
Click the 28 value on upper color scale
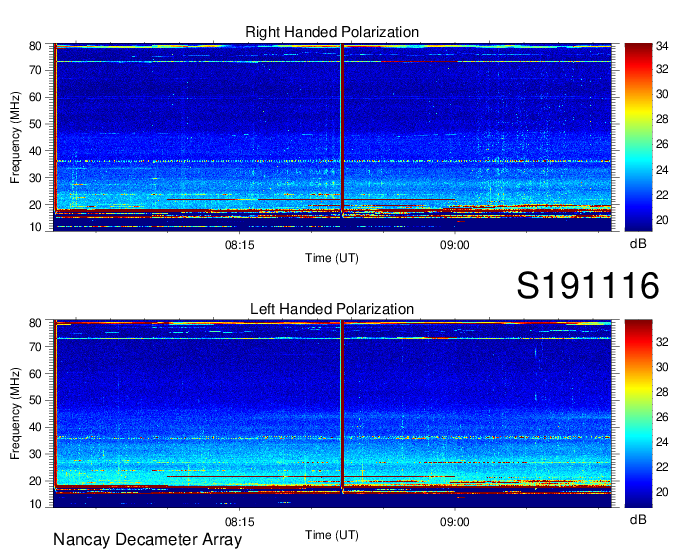[662, 119]
